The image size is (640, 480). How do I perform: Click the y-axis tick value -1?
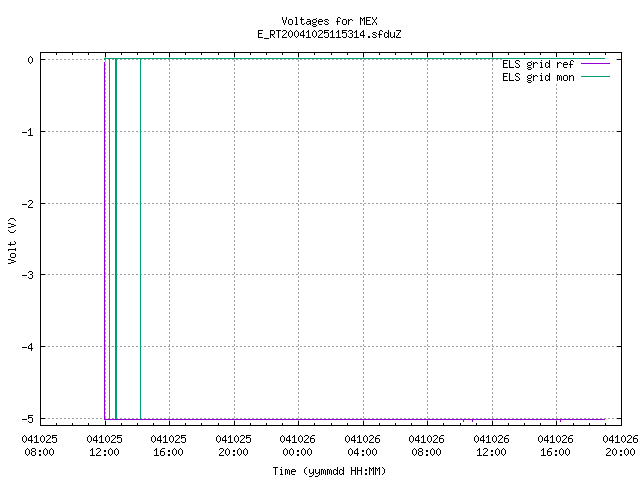coord(28,132)
